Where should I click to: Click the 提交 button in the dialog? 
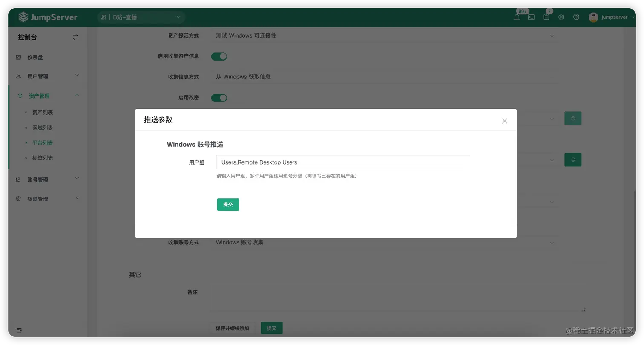click(x=228, y=204)
